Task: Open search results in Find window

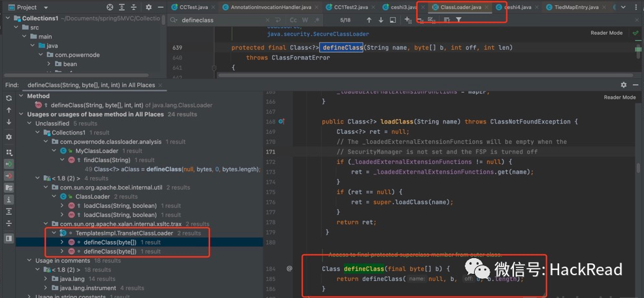Action: coord(393,20)
